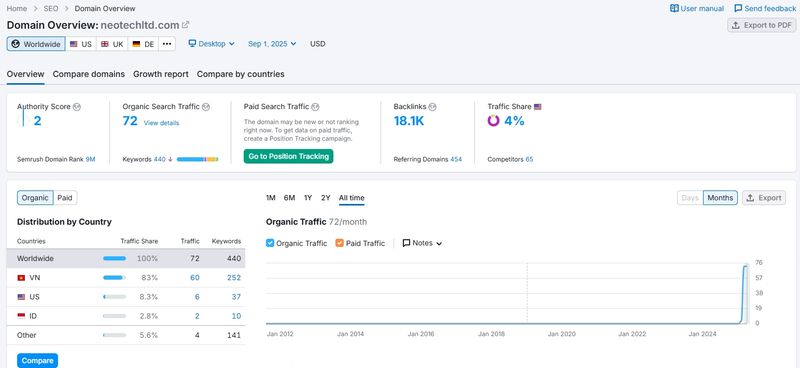Click the Keywords down arrow indicator
The height and width of the screenshot is (368, 800).
tap(170, 159)
